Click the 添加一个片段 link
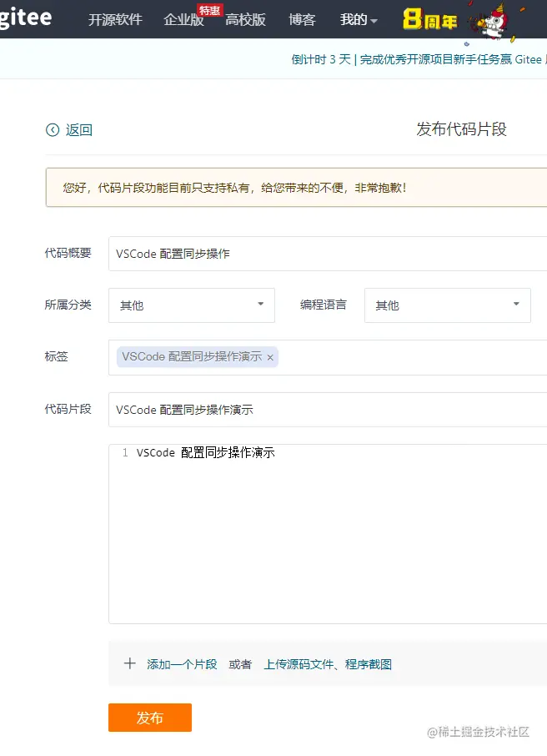 click(x=182, y=664)
